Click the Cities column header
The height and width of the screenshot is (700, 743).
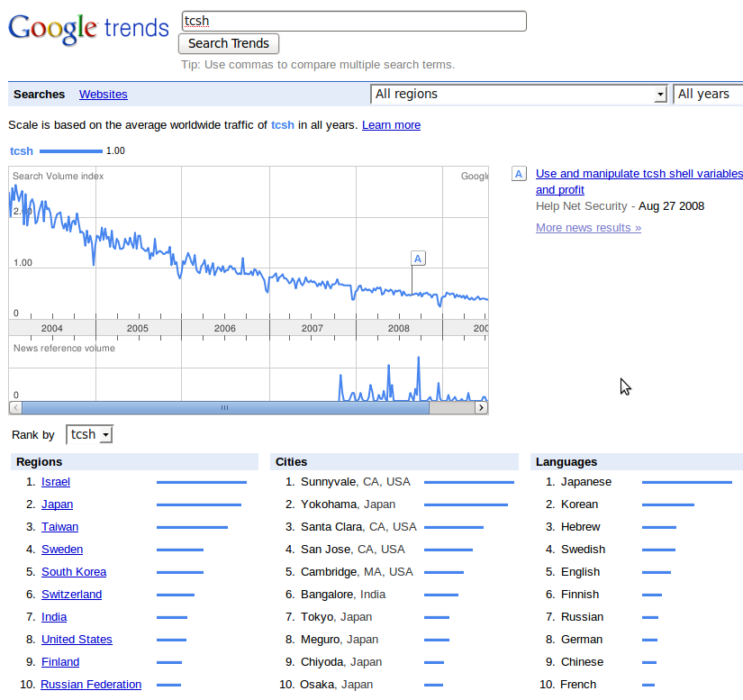(394, 461)
